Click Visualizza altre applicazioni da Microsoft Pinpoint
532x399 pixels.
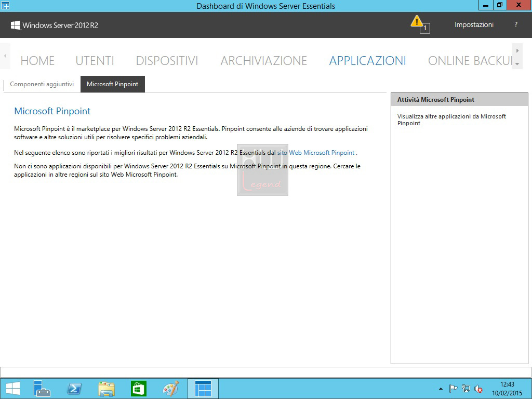pos(451,120)
